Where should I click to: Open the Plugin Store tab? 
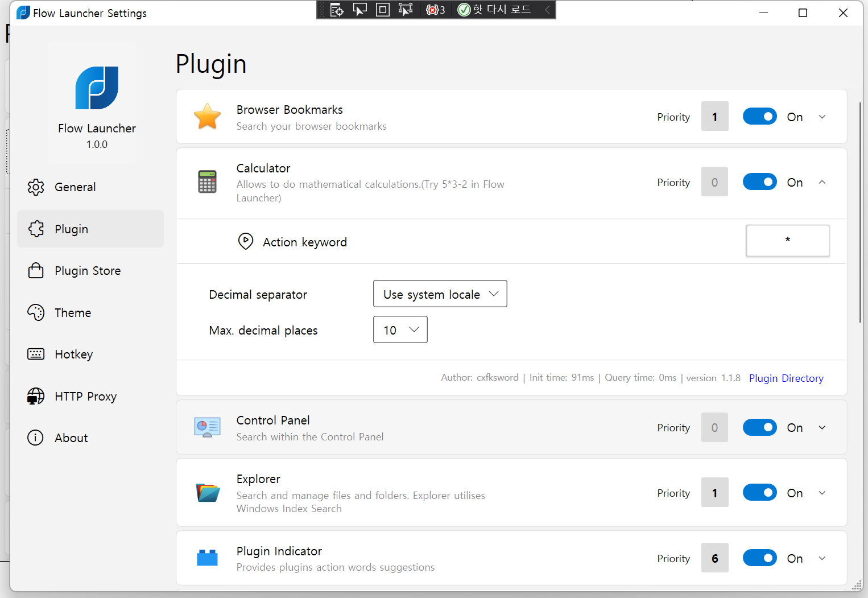[x=90, y=270]
